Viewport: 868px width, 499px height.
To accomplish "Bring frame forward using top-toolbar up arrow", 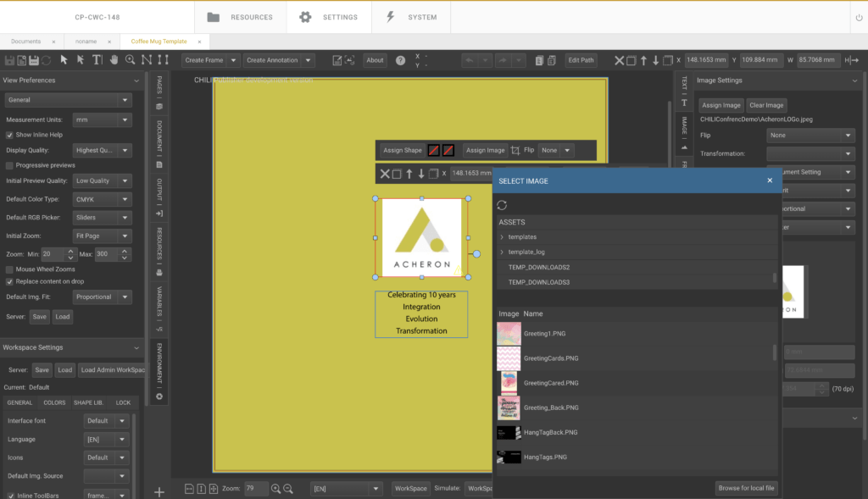I will click(x=643, y=60).
